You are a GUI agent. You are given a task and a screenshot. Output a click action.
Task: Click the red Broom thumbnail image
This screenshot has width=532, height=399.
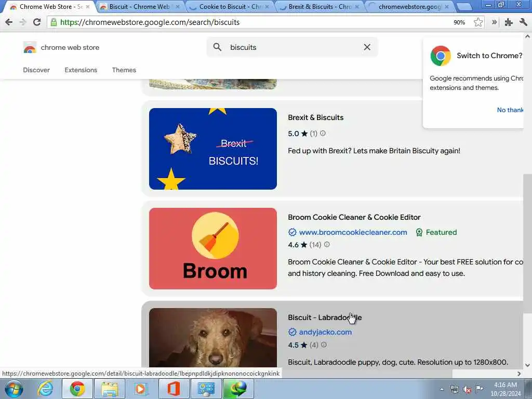point(212,248)
